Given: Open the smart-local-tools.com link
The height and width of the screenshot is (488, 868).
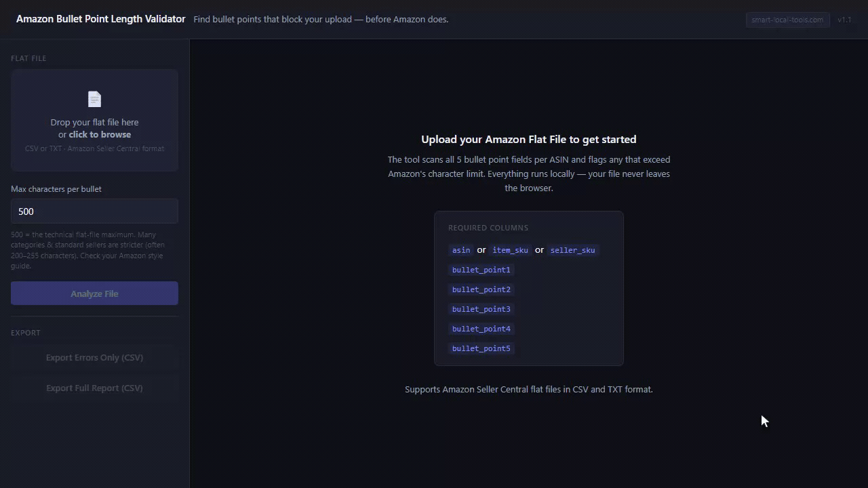Looking at the screenshot, I should [x=787, y=20].
